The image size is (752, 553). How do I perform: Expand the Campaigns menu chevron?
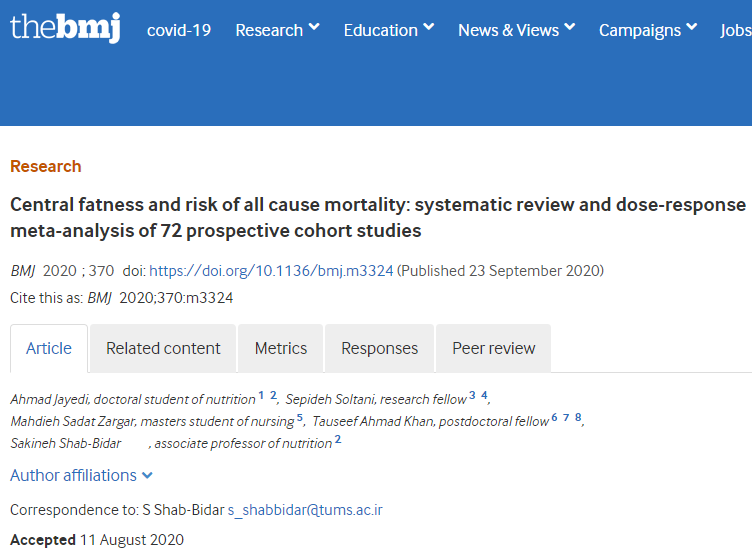[x=692, y=27]
